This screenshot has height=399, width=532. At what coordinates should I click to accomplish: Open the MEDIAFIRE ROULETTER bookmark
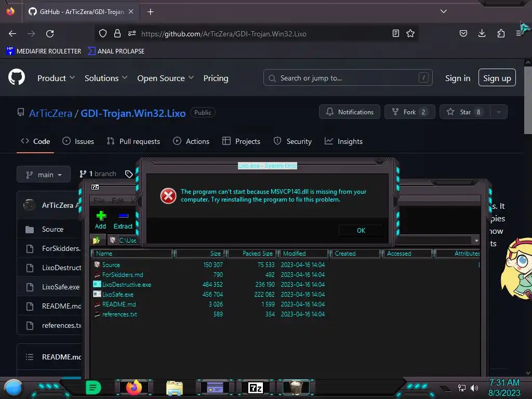coord(44,51)
